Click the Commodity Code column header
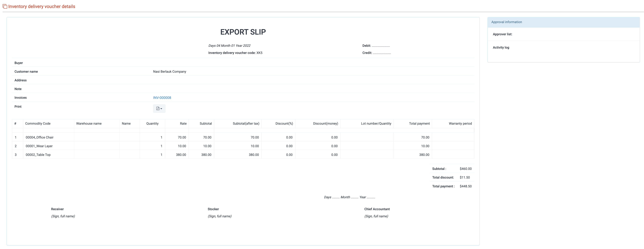 tap(38, 124)
